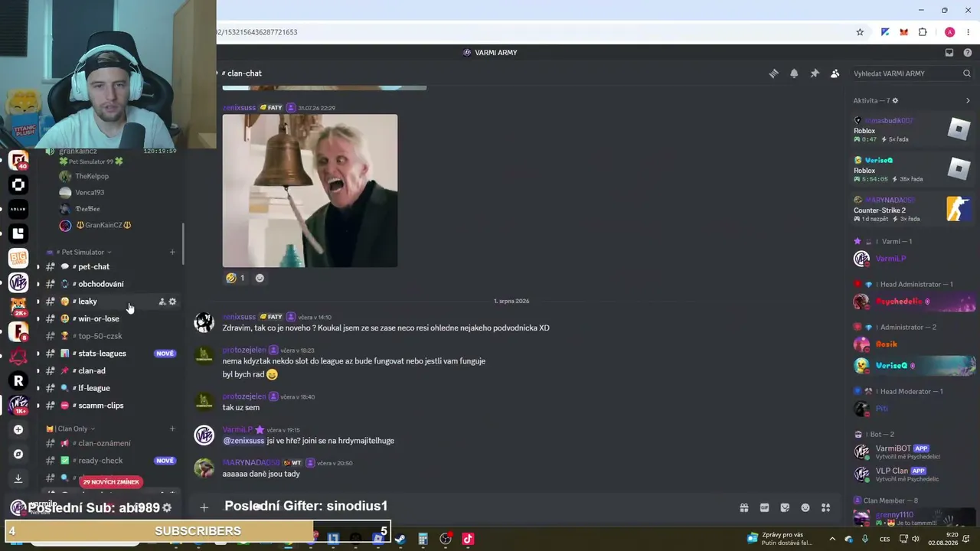Open the Discord inbox icon
The height and width of the screenshot is (551, 980).
[949, 53]
